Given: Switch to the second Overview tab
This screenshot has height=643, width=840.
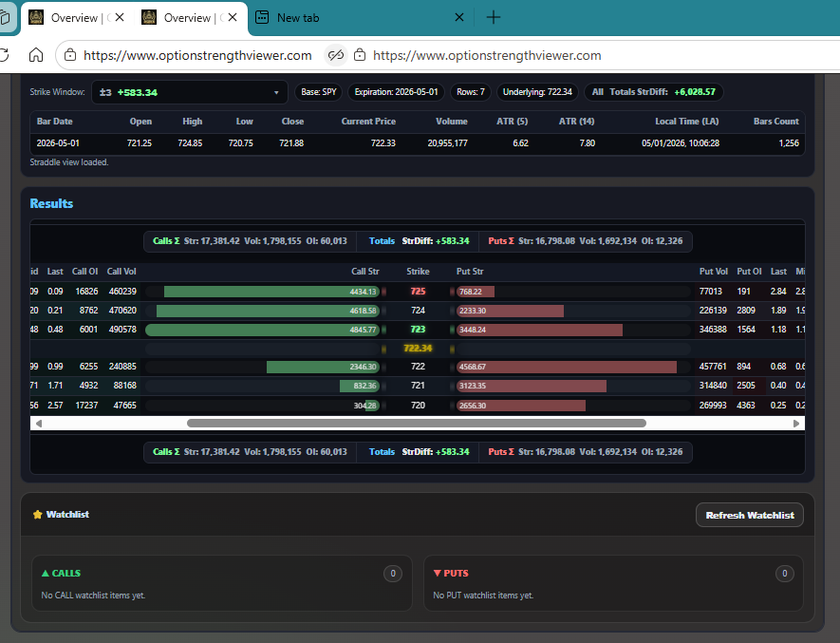Looking at the screenshot, I should click(188, 18).
